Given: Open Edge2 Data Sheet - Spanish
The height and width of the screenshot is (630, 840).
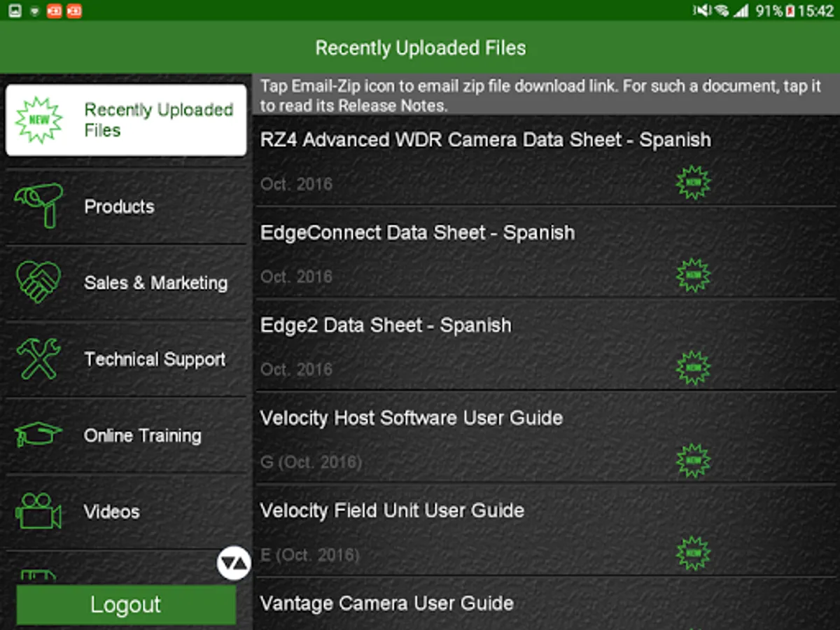Looking at the screenshot, I should click(x=546, y=345).
